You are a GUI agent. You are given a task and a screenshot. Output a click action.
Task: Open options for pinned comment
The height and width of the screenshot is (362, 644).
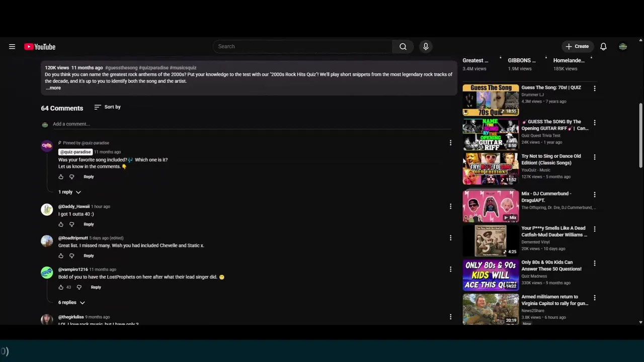point(450,143)
